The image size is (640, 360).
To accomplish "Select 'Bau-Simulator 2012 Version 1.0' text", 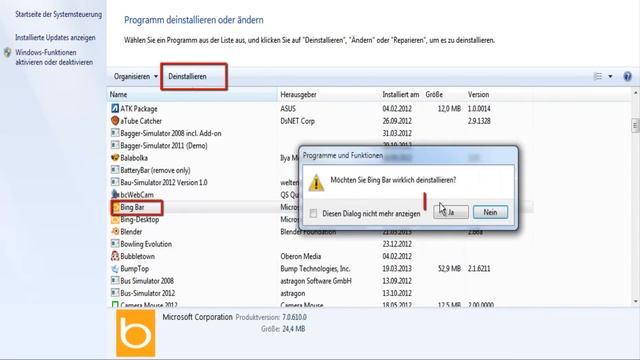I will point(164,182).
